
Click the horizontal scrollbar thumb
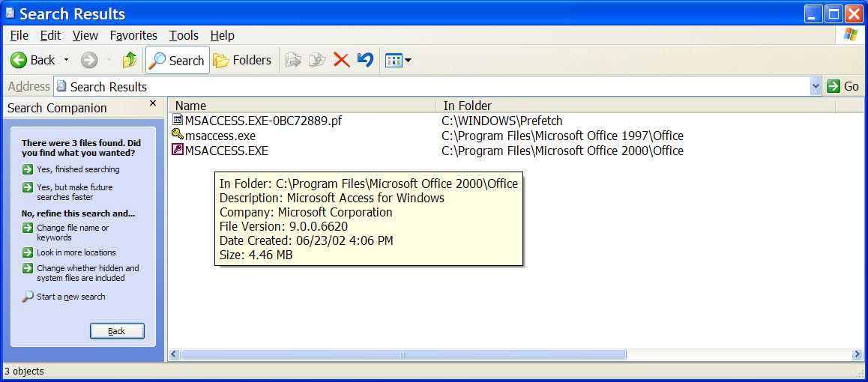pos(403,354)
